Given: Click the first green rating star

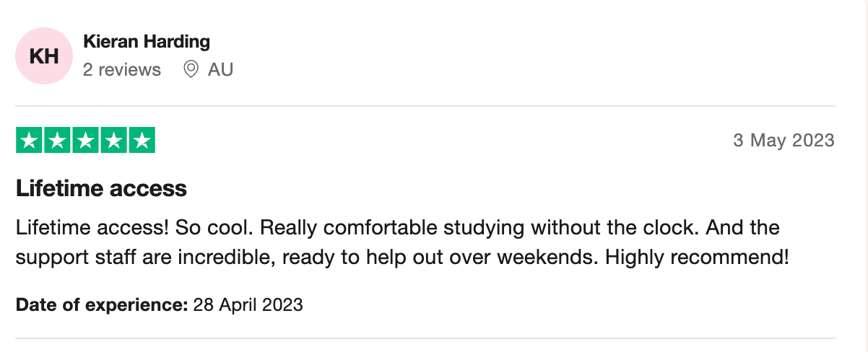Looking at the screenshot, I should [30, 141].
